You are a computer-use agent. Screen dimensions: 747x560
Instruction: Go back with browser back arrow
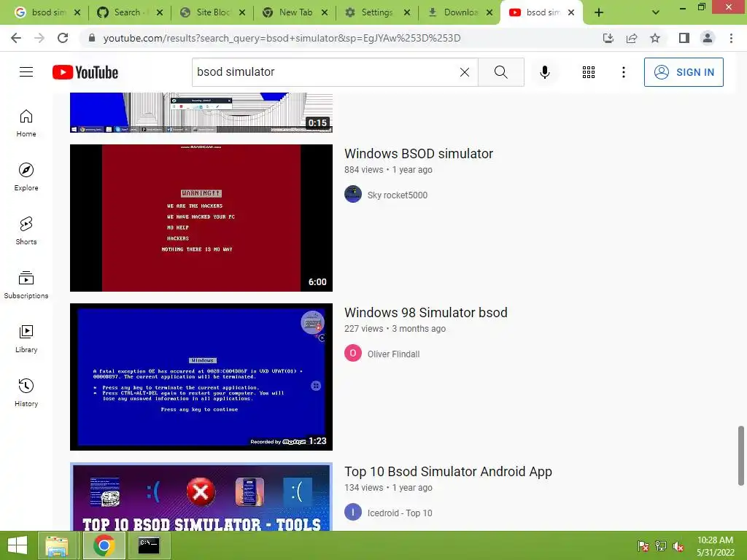click(16, 38)
